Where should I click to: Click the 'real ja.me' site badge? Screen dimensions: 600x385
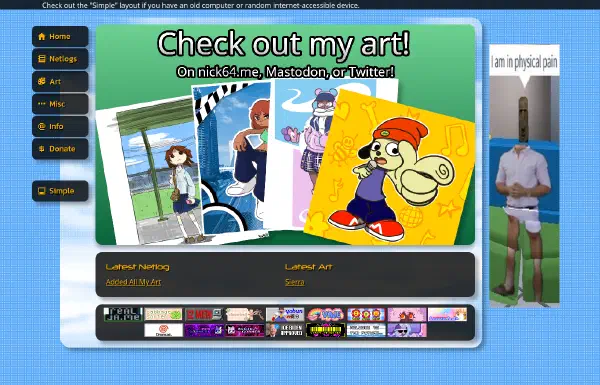point(123,315)
